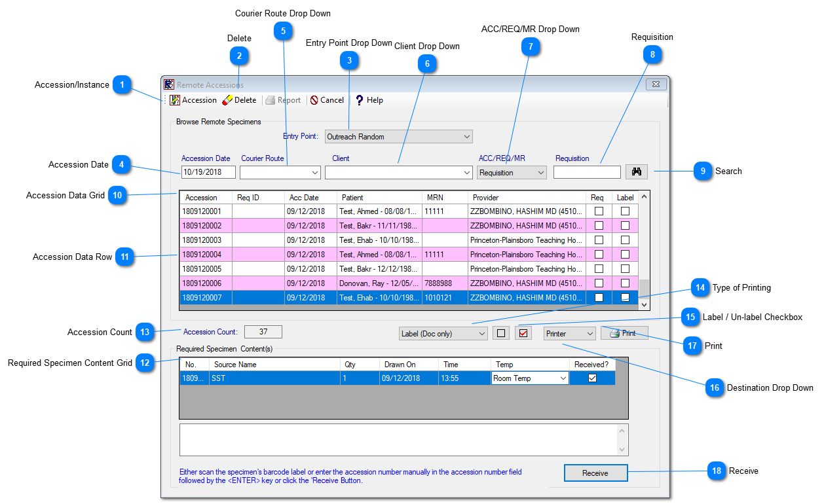The width and height of the screenshot is (824, 504).
Task: Check the Label box for accession 1809120006
Action: coord(624,283)
